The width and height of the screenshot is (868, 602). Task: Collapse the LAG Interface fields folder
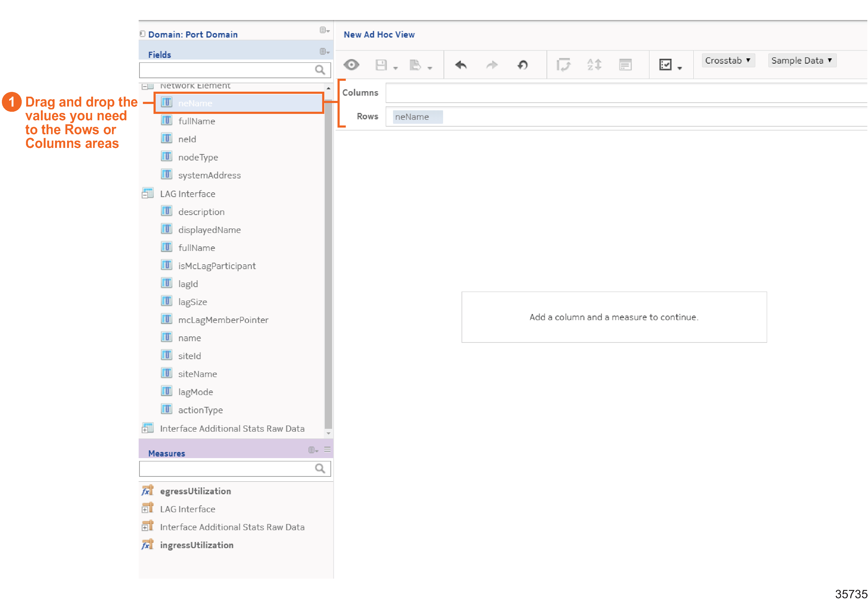145,196
